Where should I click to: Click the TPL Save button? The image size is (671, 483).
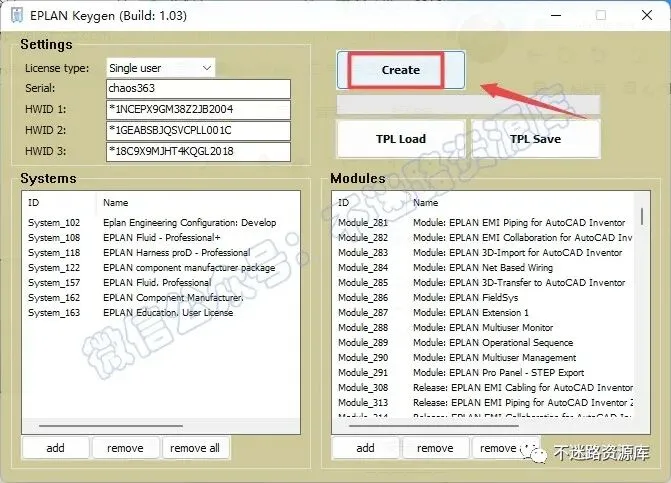pos(535,139)
